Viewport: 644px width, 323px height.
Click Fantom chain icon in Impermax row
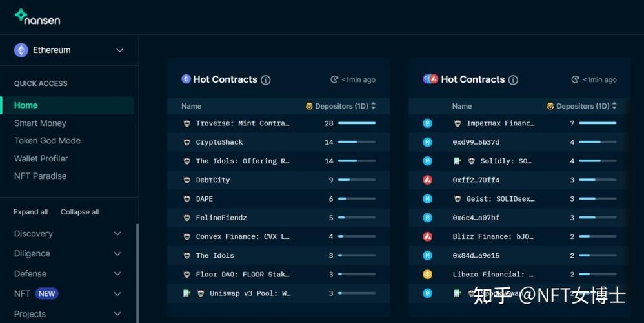click(x=428, y=123)
